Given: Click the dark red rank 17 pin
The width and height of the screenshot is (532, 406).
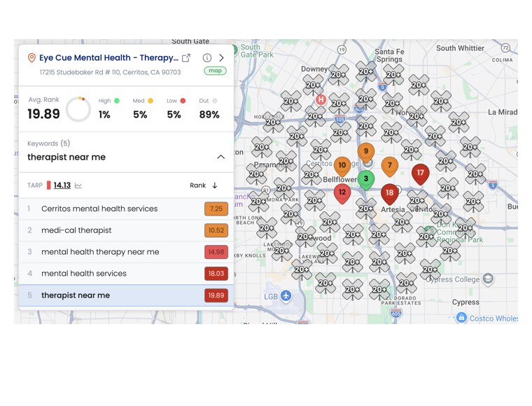Looking at the screenshot, I should [x=421, y=174].
